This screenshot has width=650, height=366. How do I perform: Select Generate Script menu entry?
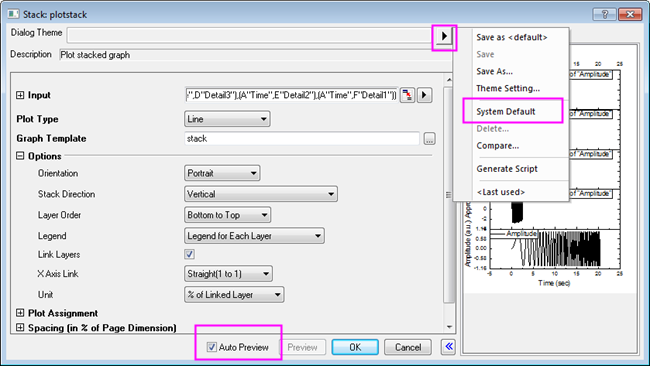(x=507, y=169)
